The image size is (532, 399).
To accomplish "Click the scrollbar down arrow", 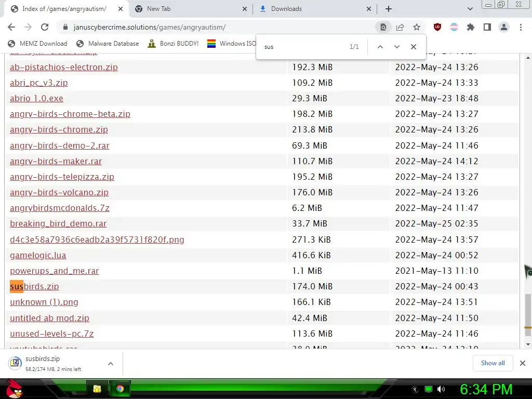I will (528, 344).
